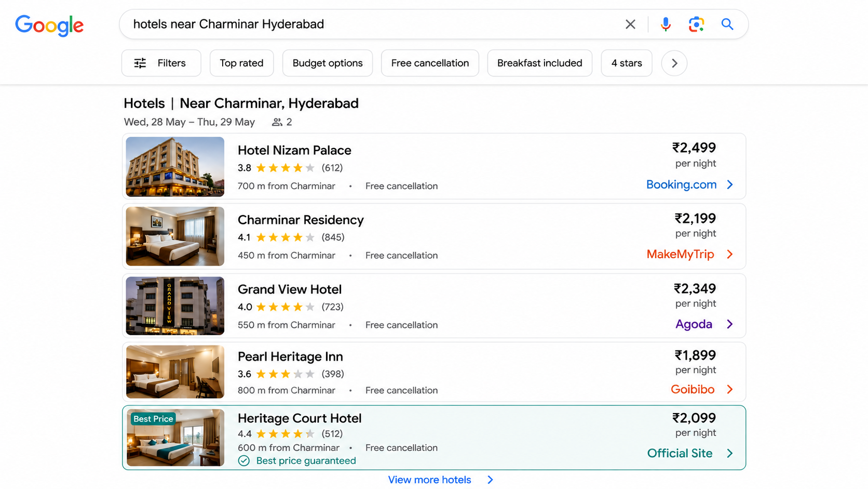Click the Google logo

click(49, 25)
